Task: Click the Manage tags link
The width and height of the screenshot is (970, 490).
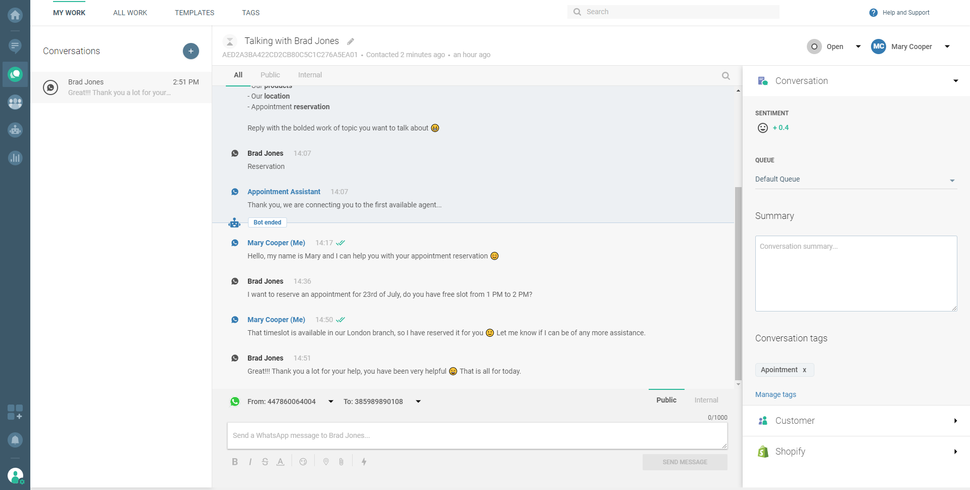Action: pos(775,395)
